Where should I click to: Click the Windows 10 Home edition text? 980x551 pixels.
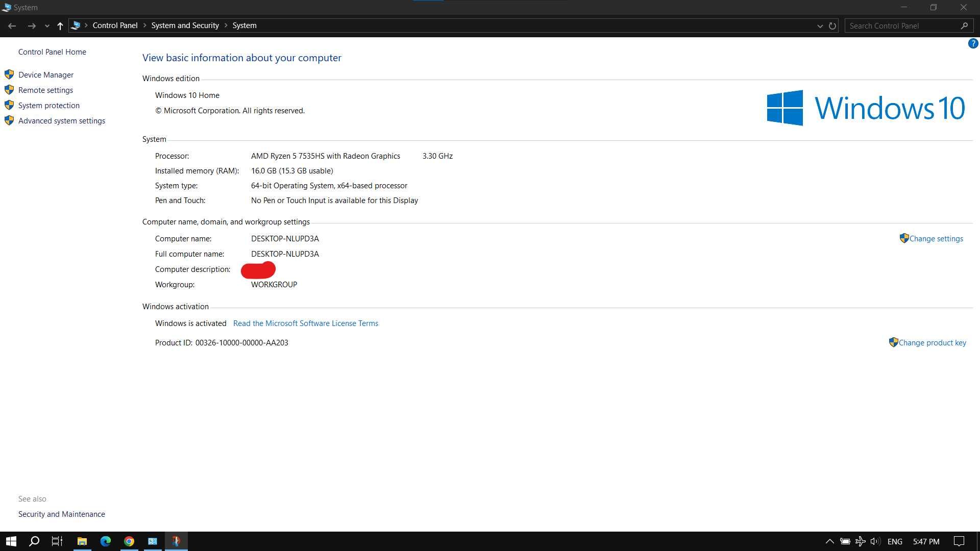(x=187, y=95)
